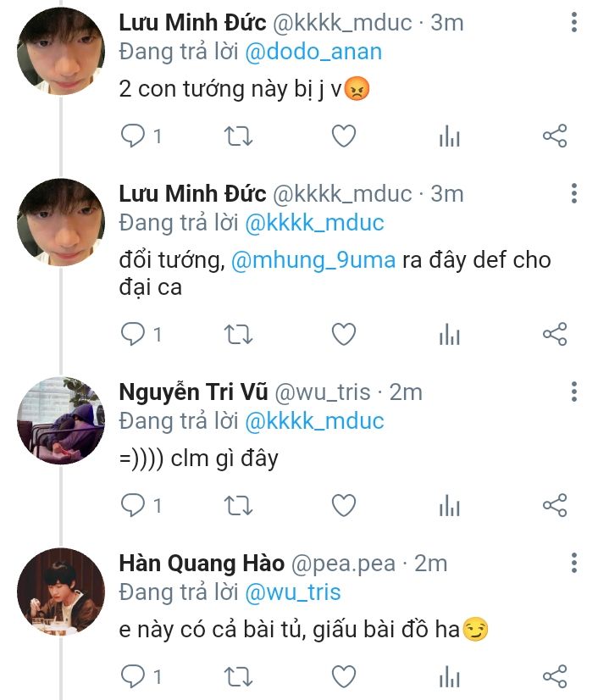Open the @wu_tris reply-to link
Image resolution: width=609 pixels, height=700 pixels.
click(x=292, y=592)
